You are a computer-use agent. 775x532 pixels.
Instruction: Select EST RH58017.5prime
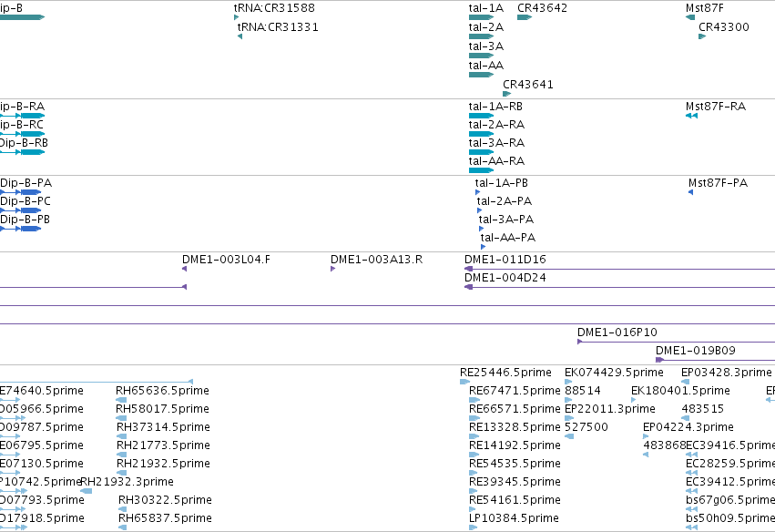(162, 409)
